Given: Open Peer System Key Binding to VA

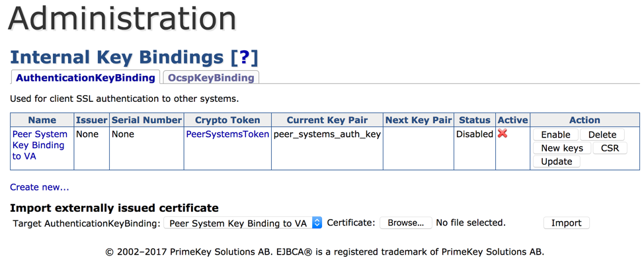Looking at the screenshot, I should point(40,145).
